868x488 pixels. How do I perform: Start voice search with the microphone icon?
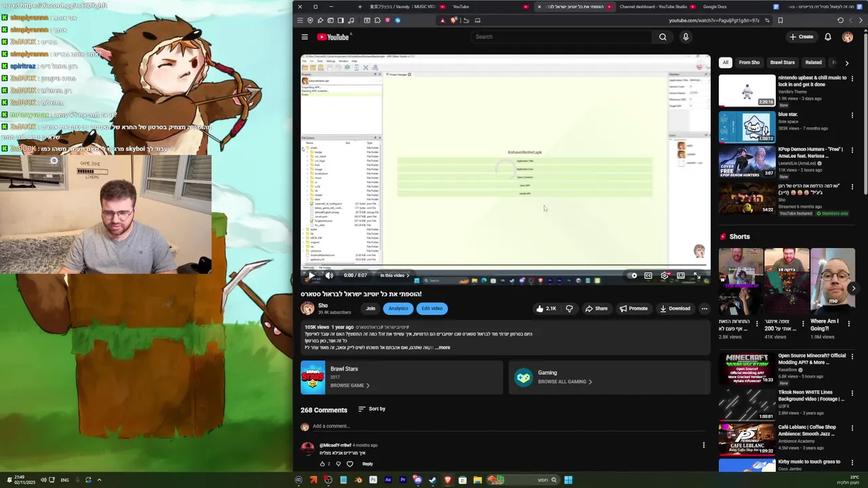(686, 37)
